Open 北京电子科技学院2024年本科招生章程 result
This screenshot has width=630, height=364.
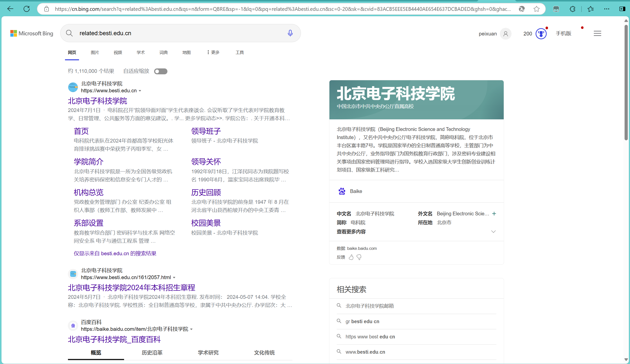click(131, 288)
